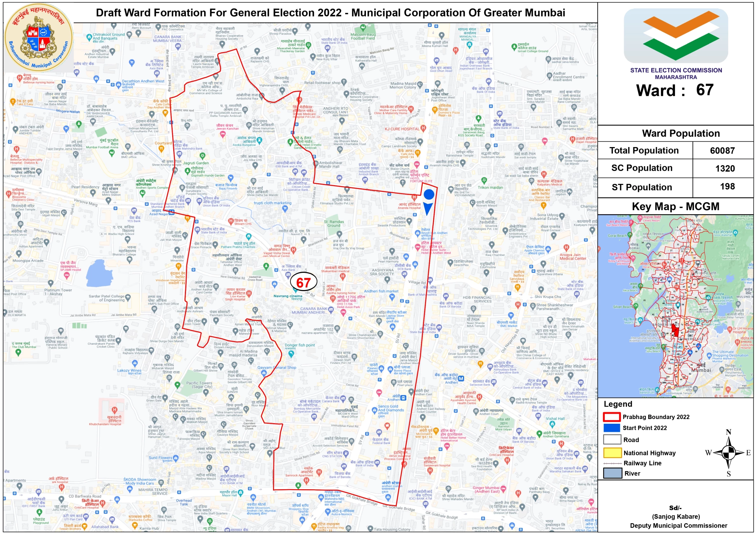Click the Total Population value 60087
The width and height of the screenshot is (756, 534).
tap(722, 151)
